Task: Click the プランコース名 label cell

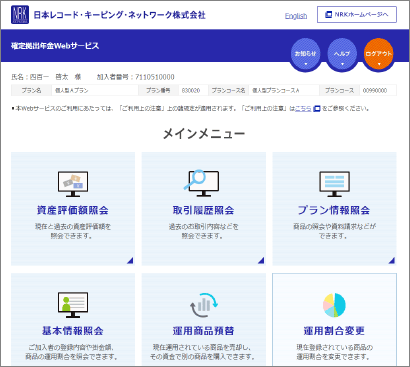Action: 228,90
